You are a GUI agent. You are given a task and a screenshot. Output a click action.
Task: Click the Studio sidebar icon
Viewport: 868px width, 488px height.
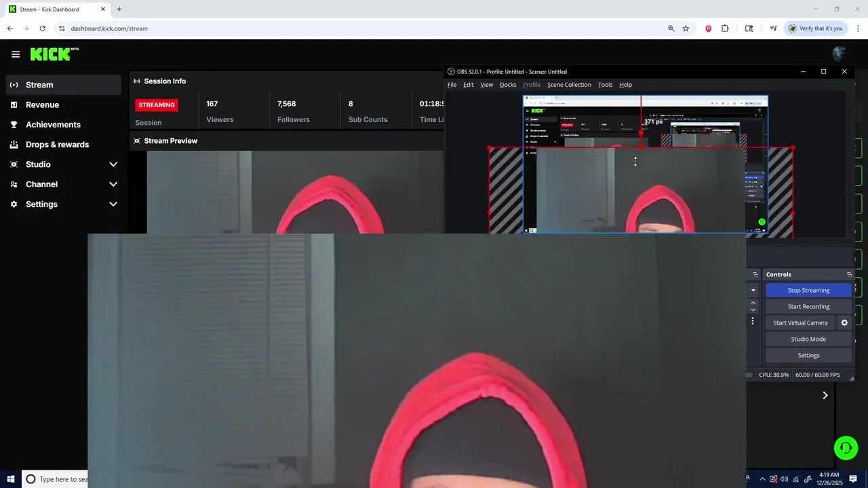coord(14,164)
